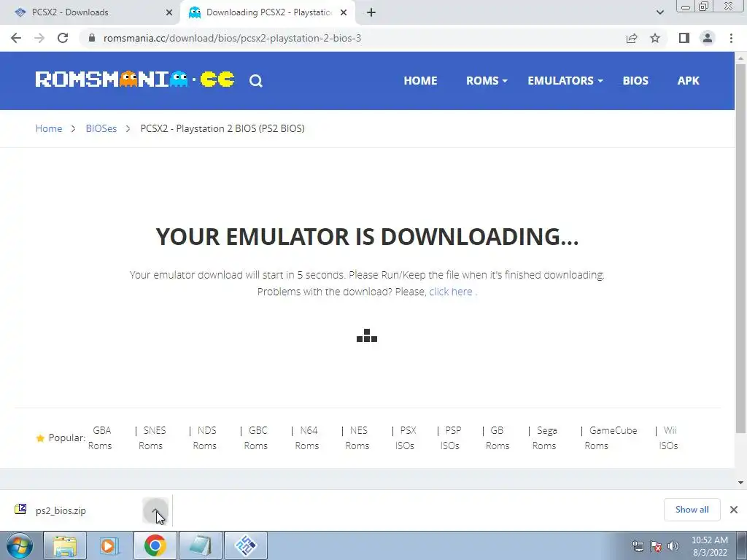Share this page via share icon
The image size is (747, 560).
pos(632,38)
